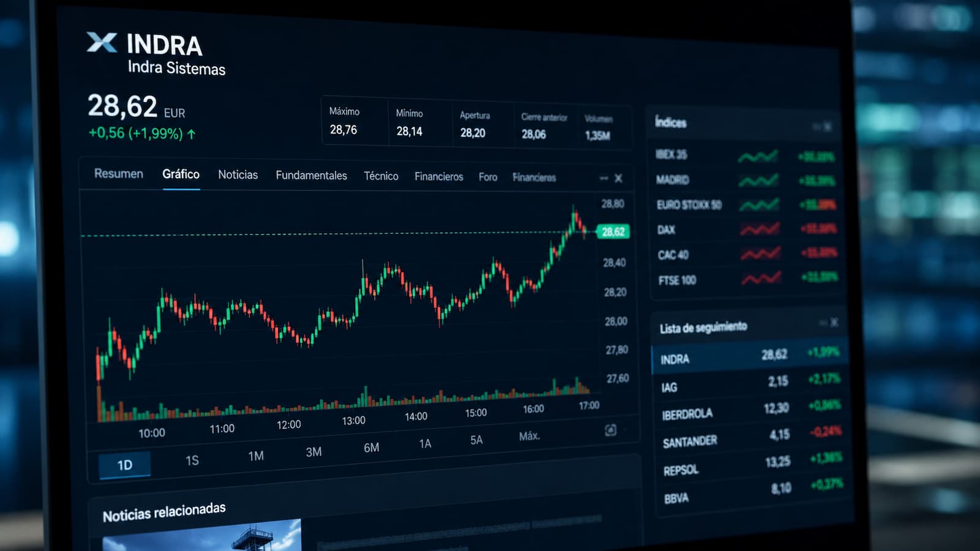Click MADRID index name
The height and width of the screenshot is (551, 980).
673,179
